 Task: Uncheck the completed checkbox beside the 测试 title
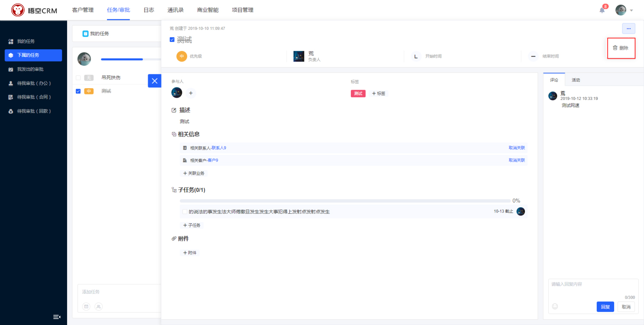(x=172, y=40)
